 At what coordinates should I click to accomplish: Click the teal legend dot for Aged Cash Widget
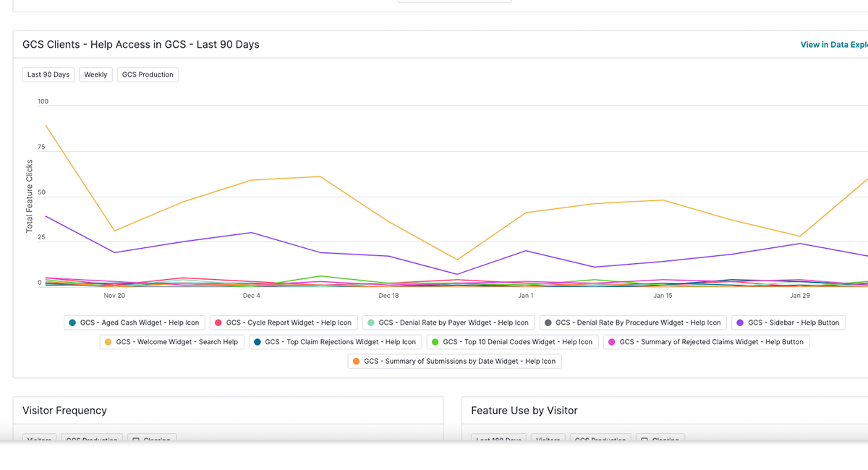pos(72,322)
